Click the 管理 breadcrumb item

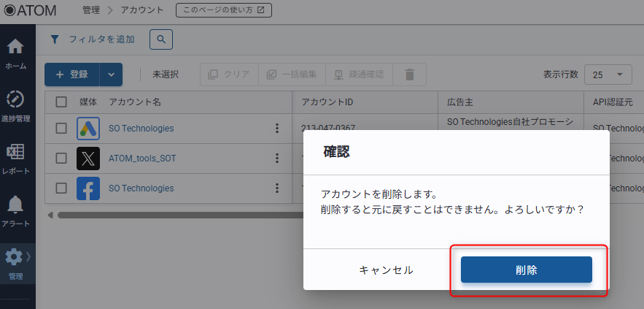click(x=91, y=10)
